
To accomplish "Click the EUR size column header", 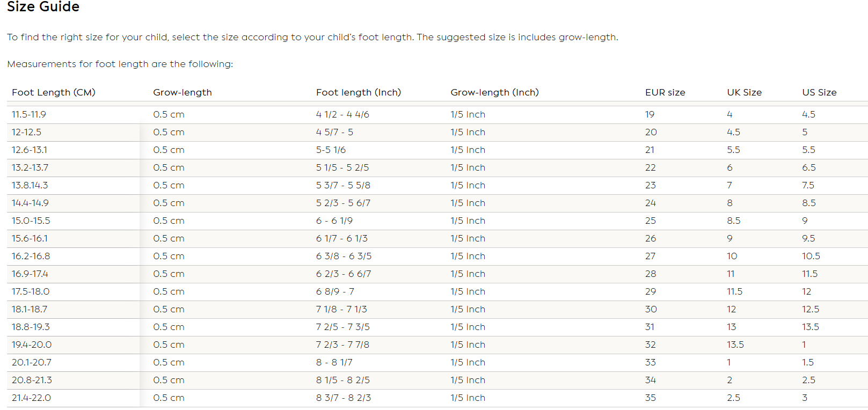I will pos(665,92).
